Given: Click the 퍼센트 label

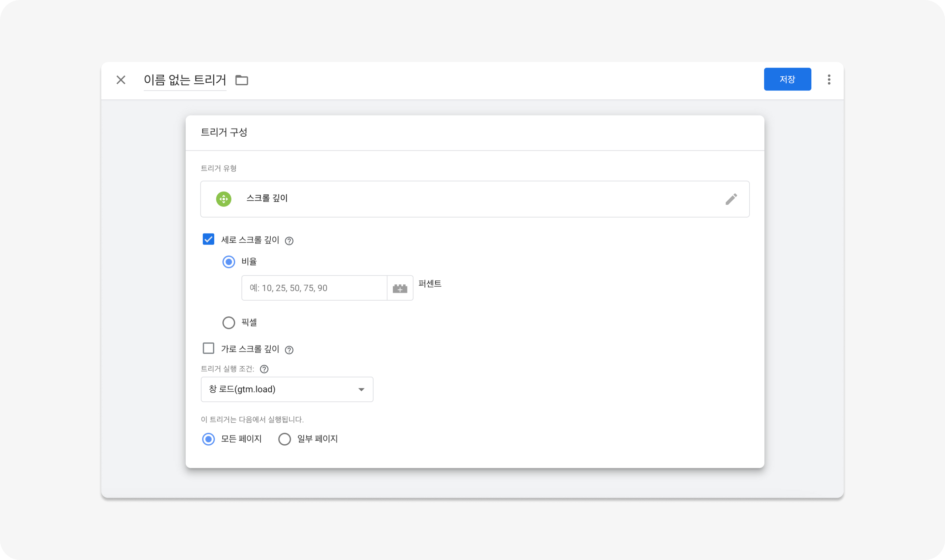Looking at the screenshot, I should (430, 284).
